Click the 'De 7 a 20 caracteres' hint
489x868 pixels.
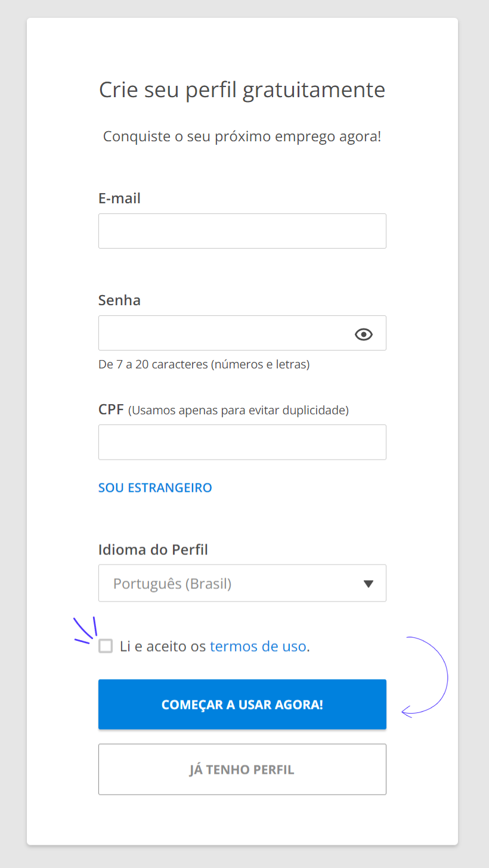(204, 364)
